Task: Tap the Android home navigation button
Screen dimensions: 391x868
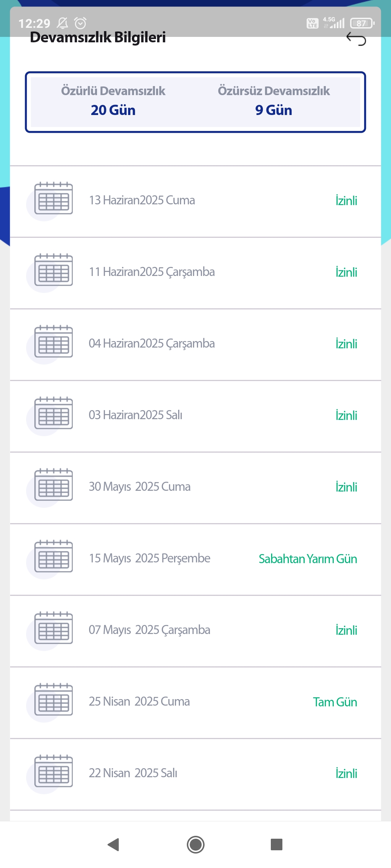Action: click(195, 844)
